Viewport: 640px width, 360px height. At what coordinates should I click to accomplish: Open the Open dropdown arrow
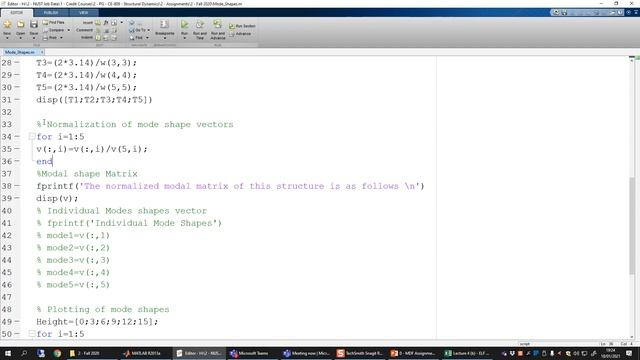(x=20, y=38)
